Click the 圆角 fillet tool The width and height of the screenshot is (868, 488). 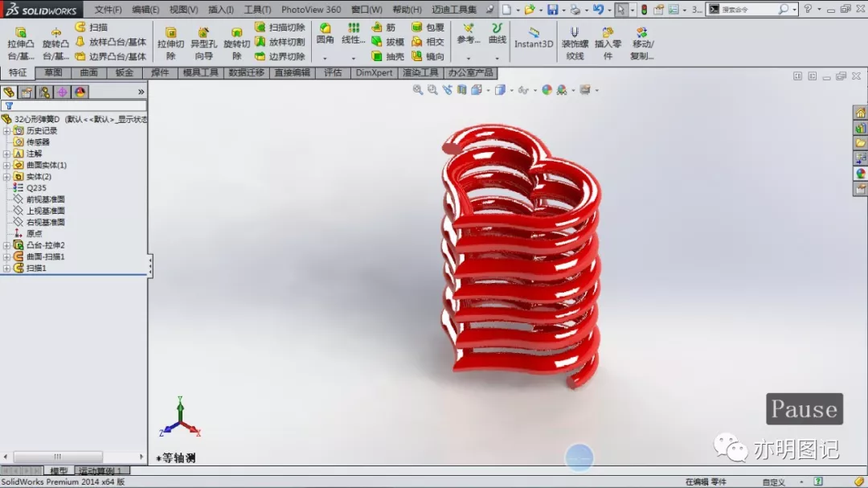point(325,33)
